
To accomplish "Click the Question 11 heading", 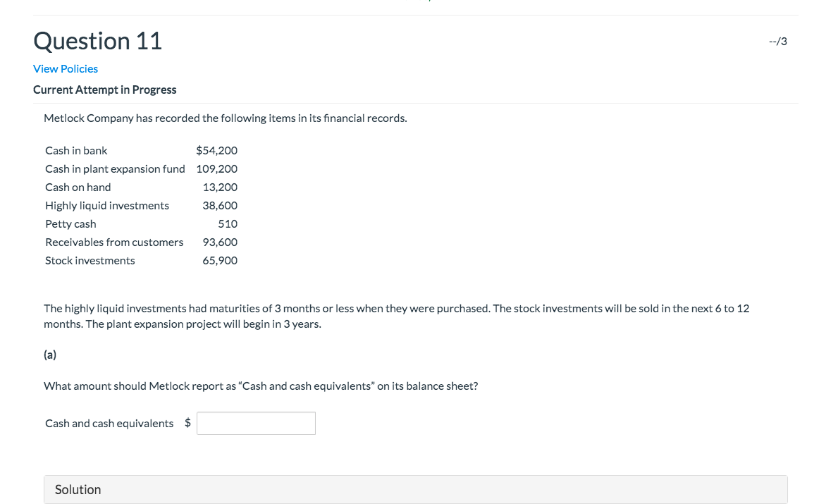I will (x=97, y=41).
